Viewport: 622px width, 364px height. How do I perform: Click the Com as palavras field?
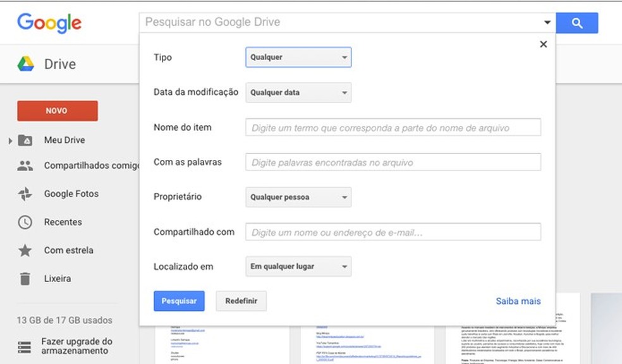pyautogui.click(x=393, y=162)
